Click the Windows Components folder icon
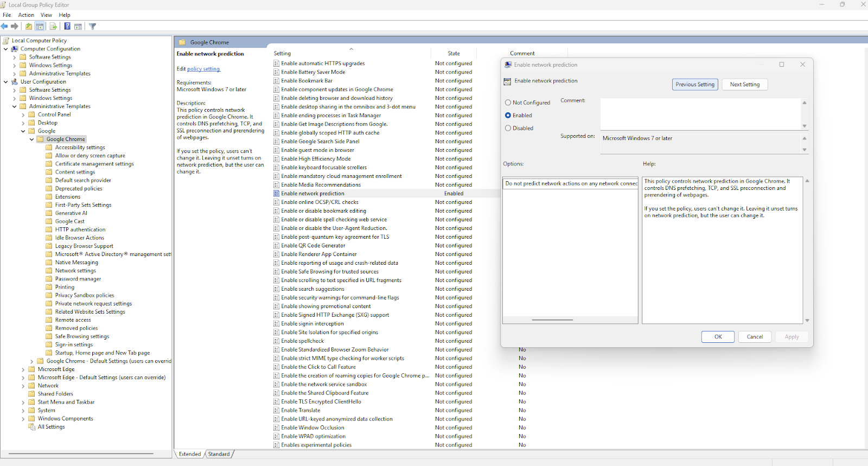The image size is (868, 466). coord(32,419)
